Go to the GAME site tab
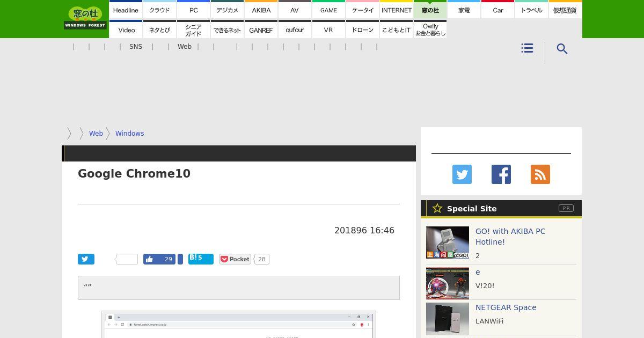Image resolution: width=644 pixels, height=338 pixels. [328, 10]
